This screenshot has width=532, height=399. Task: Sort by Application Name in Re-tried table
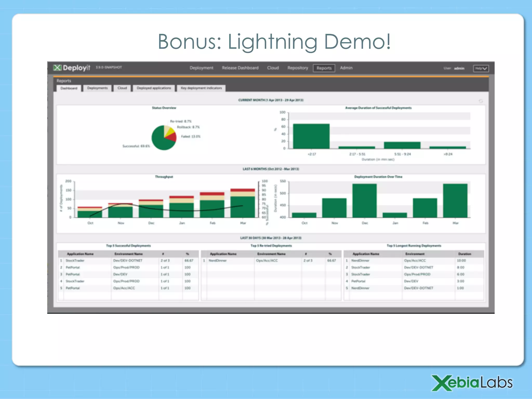pyautogui.click(x=223, y=254)
